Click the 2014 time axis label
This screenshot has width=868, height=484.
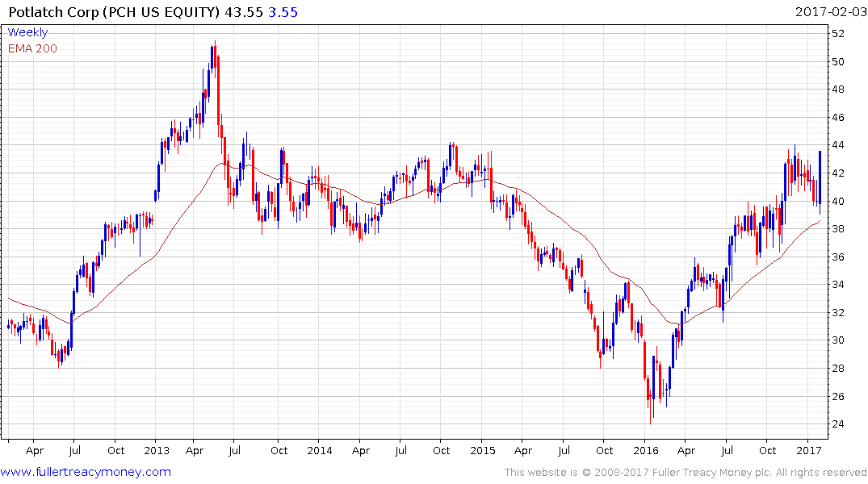pos(320,451)
